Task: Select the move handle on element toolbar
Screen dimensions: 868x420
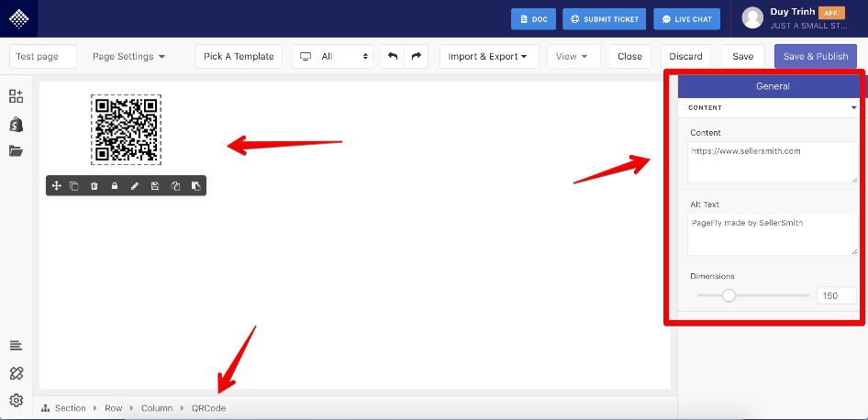Action: [56, 186]
